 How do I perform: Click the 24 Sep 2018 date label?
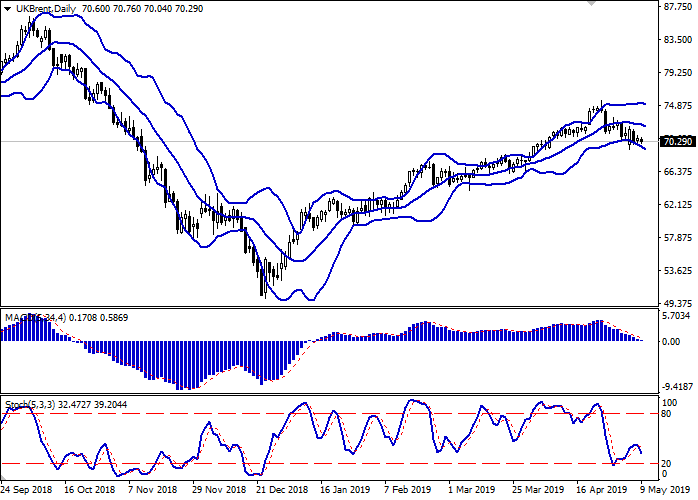pyautogui.click(x=26, y=492)
